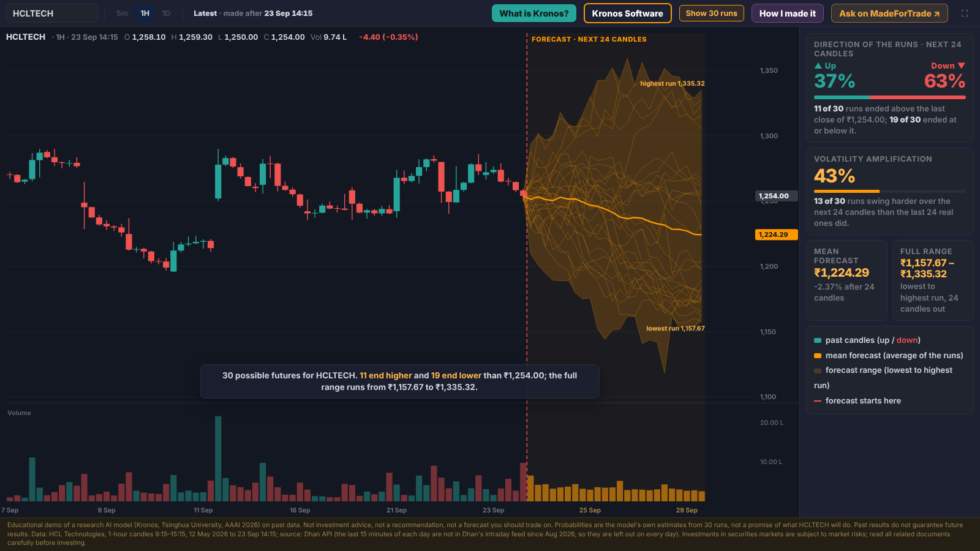Click the up/down direction percentage bar
Screen dimensions: 980x551
890,97
